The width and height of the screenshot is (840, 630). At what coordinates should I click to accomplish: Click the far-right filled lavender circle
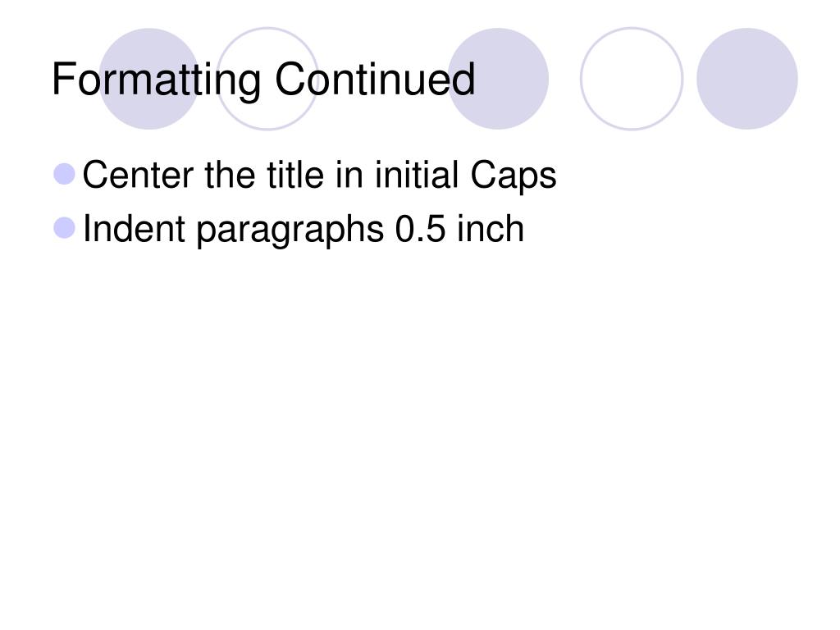point(747,79)
